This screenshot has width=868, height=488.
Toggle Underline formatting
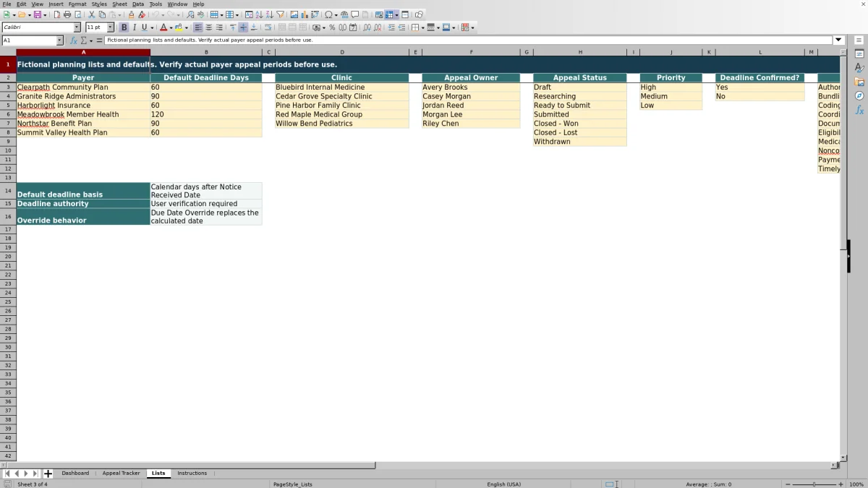point(144,27)
